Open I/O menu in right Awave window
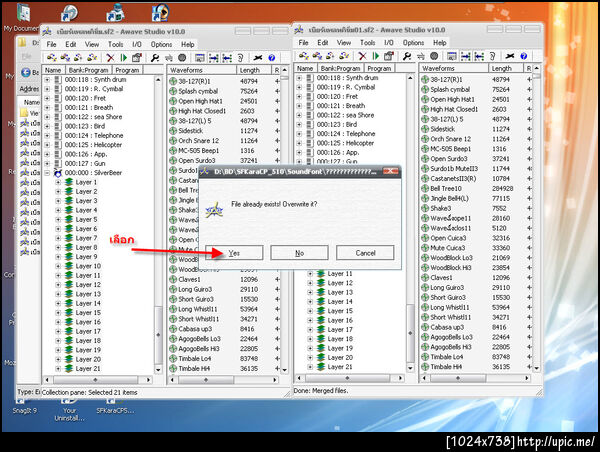Image resolution: width=600 pixels, height=452 pixels. point(388,43)
